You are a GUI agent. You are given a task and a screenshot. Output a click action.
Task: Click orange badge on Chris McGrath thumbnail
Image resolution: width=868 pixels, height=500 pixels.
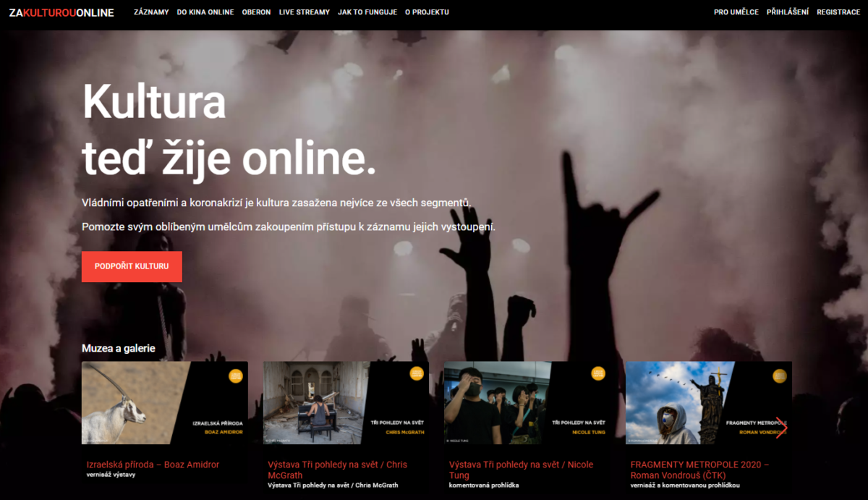point(417,374)
